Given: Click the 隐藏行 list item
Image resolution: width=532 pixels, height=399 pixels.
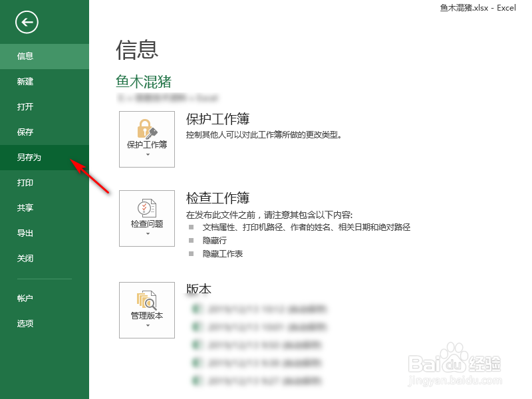Looking at the screenshot, I should [215, 241].
